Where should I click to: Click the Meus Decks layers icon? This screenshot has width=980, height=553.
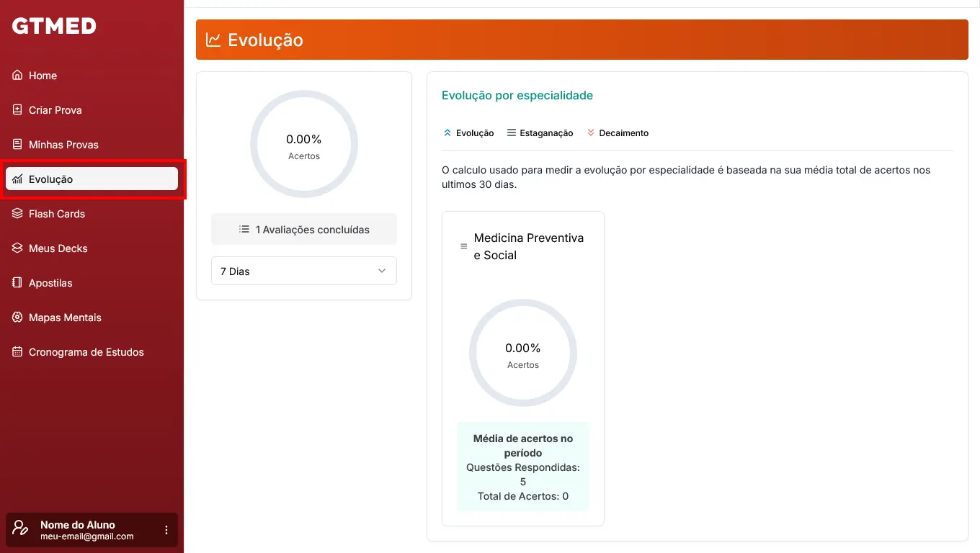17,248
